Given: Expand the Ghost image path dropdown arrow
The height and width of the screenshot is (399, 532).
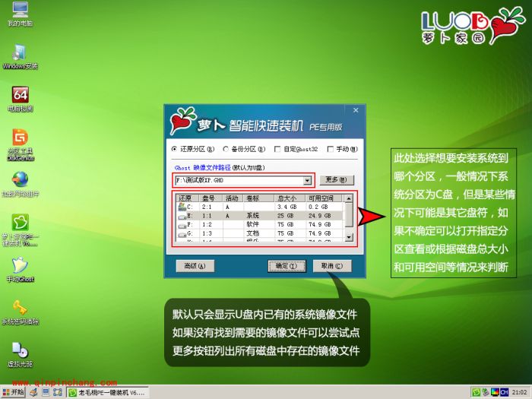Looking at the screenshot, I should 307,181.
